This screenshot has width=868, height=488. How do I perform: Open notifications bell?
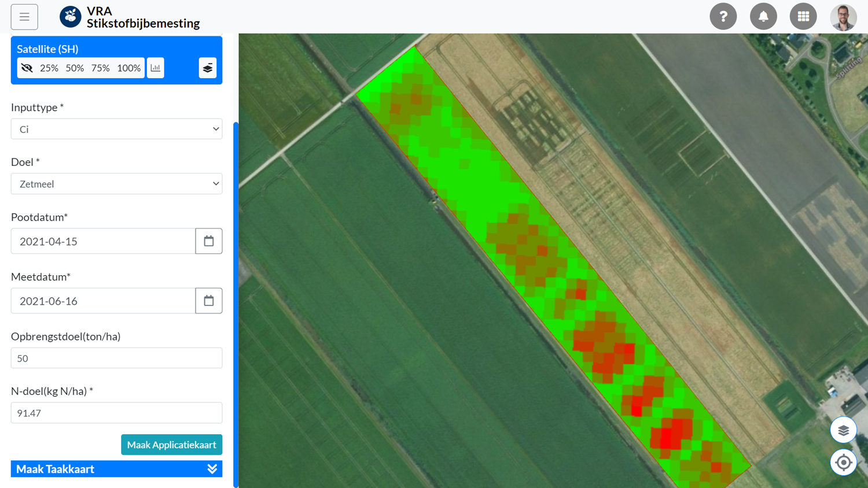tap(763, 17)
